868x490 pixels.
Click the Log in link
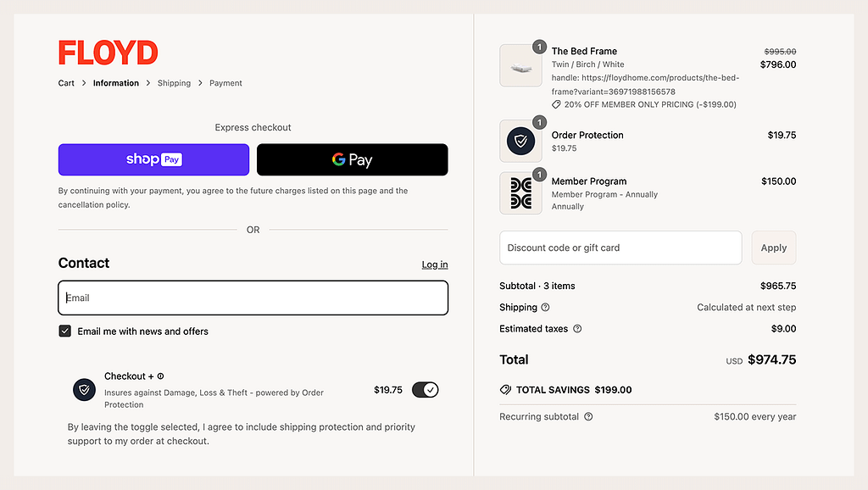pos(435,264)
